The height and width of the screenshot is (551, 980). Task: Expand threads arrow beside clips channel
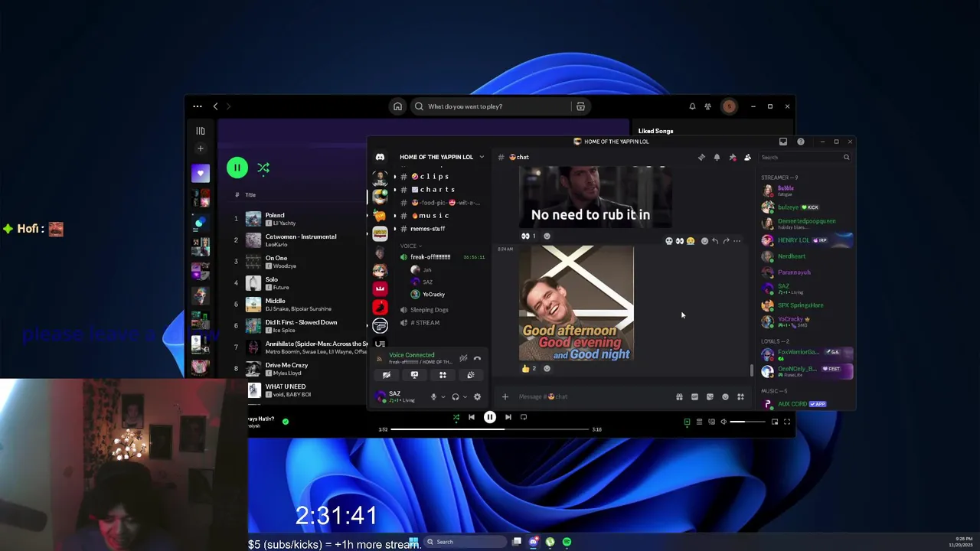(x=395, y=177)
